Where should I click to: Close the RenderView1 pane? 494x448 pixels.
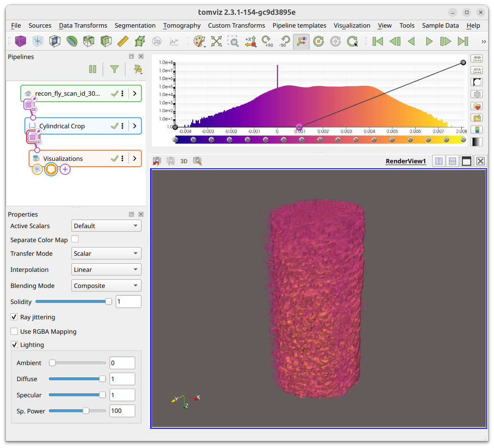(480, 161)
